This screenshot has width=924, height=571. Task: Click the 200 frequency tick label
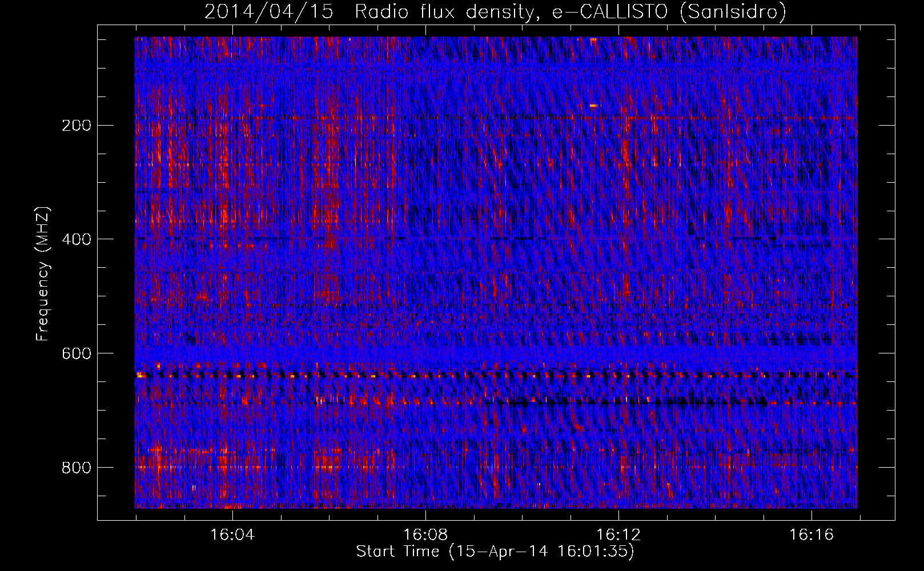pyautogui.click(x=76, y=126)
